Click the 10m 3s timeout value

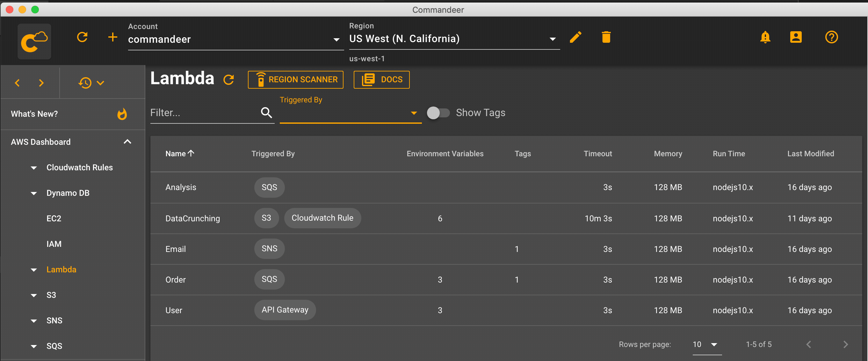598,218
